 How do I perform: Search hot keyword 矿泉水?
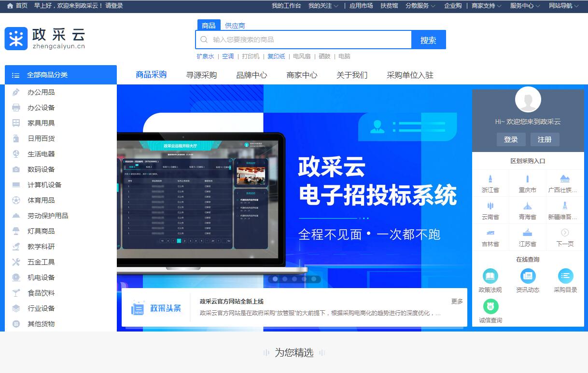point(205,56)
